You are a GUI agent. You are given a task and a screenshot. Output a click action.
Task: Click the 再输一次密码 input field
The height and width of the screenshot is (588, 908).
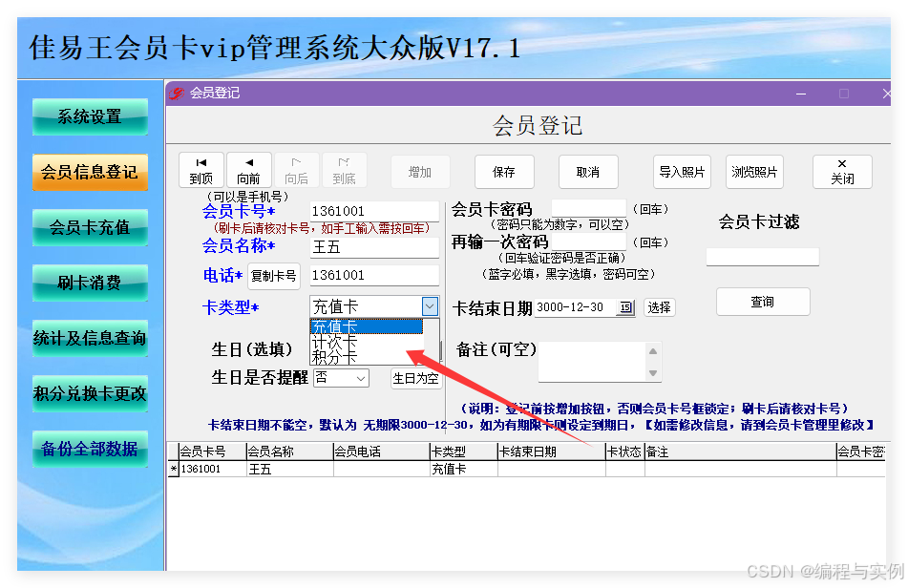point(589,241)
